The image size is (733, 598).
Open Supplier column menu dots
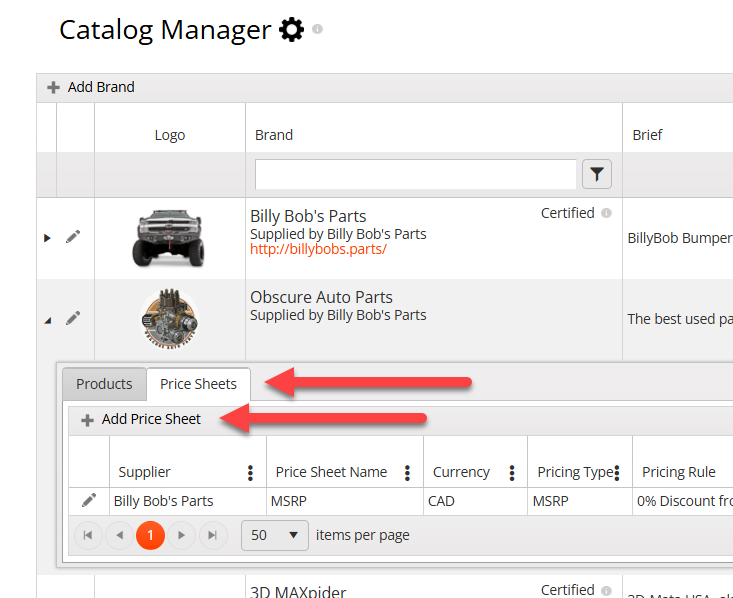pyautogui.click(x=251, y=473)
